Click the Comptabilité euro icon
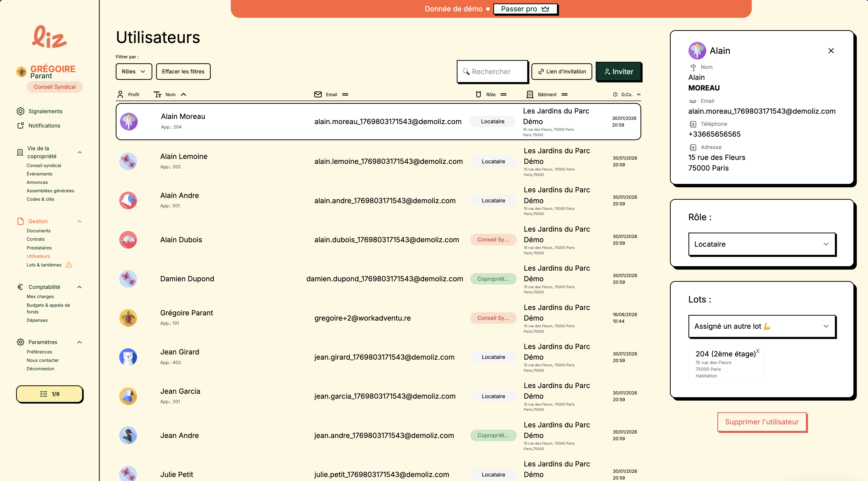868x481 pixels. 20,287
